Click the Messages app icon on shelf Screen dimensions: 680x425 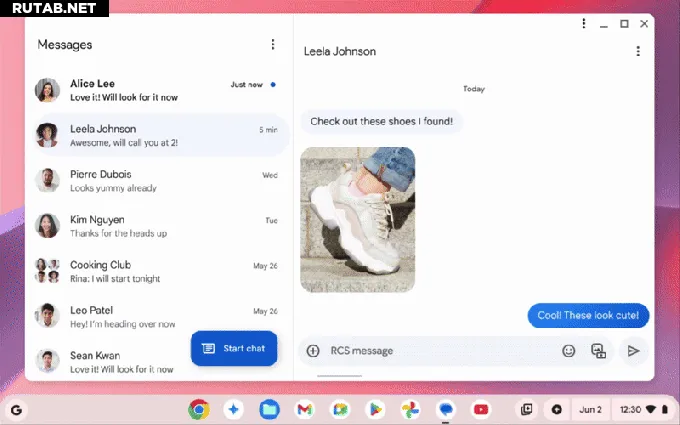445,409
